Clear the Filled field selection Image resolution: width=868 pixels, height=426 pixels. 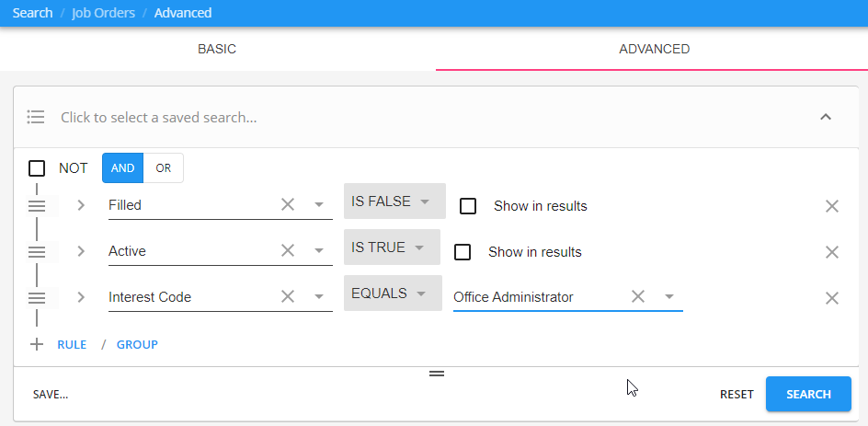(x=288, y=205)
